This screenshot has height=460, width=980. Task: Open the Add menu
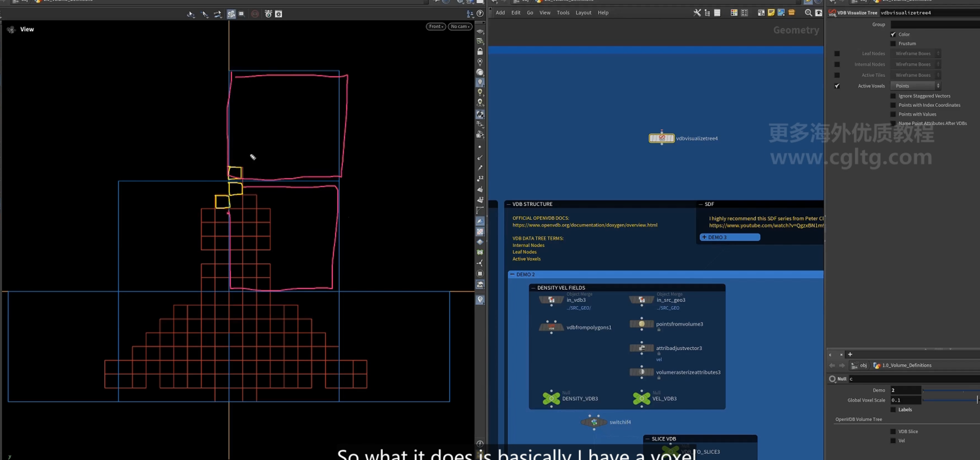click(500, 12)
